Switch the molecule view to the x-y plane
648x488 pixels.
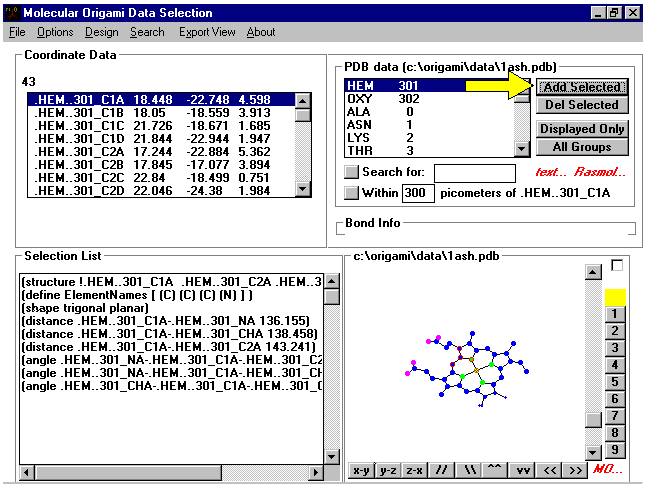361,470
